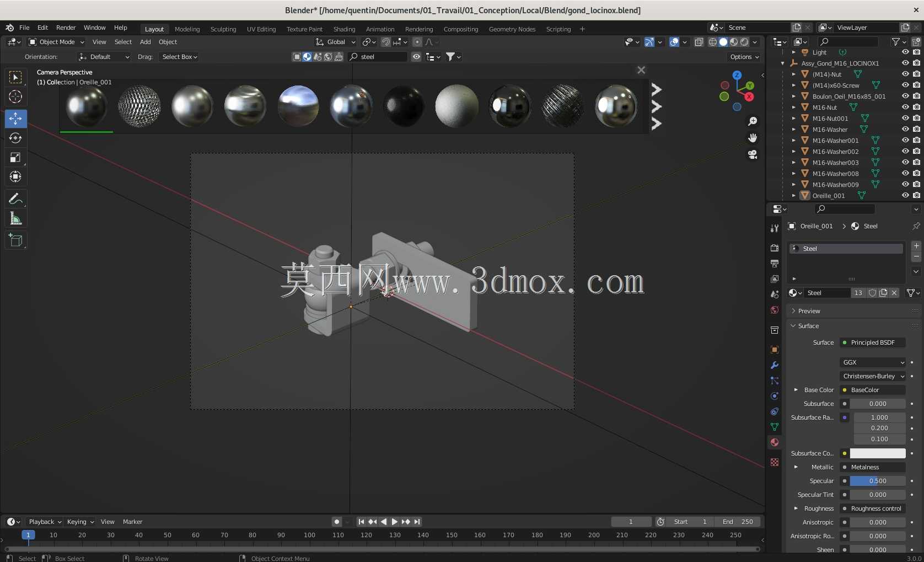Viewport: 924px width, 562px height.
Task: Open the GGX distribution dropdown
Action: pos(873,362)
